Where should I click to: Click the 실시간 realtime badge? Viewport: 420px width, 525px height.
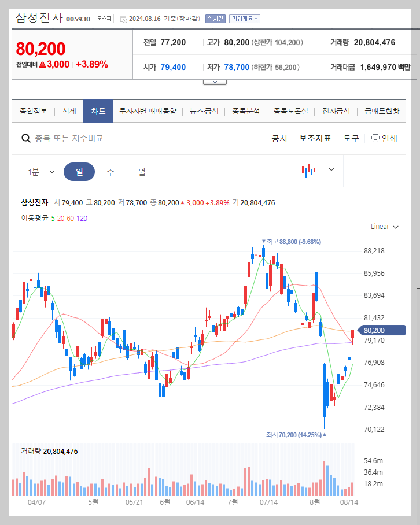pyautogui.click(x=215, y=19)
